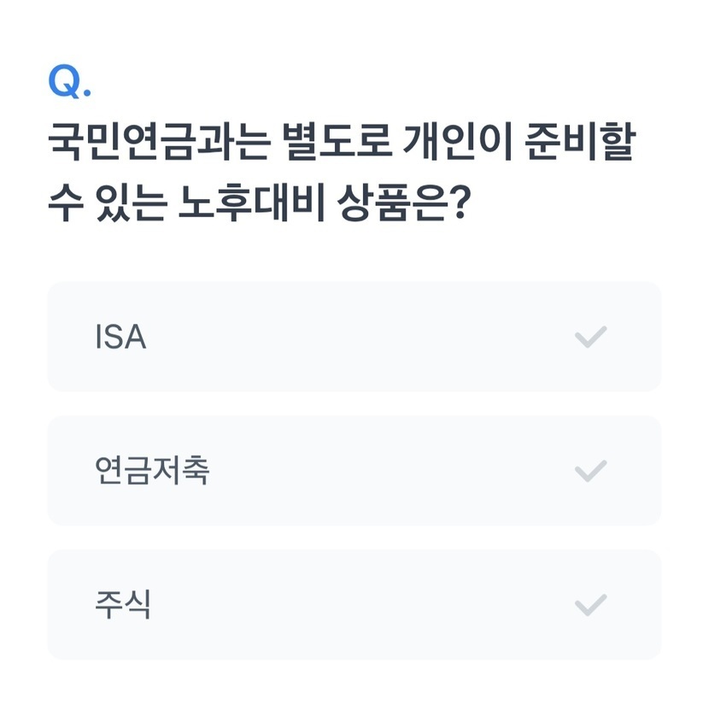
Task: Click the ISA label text
Action: (x=120, y=338)
